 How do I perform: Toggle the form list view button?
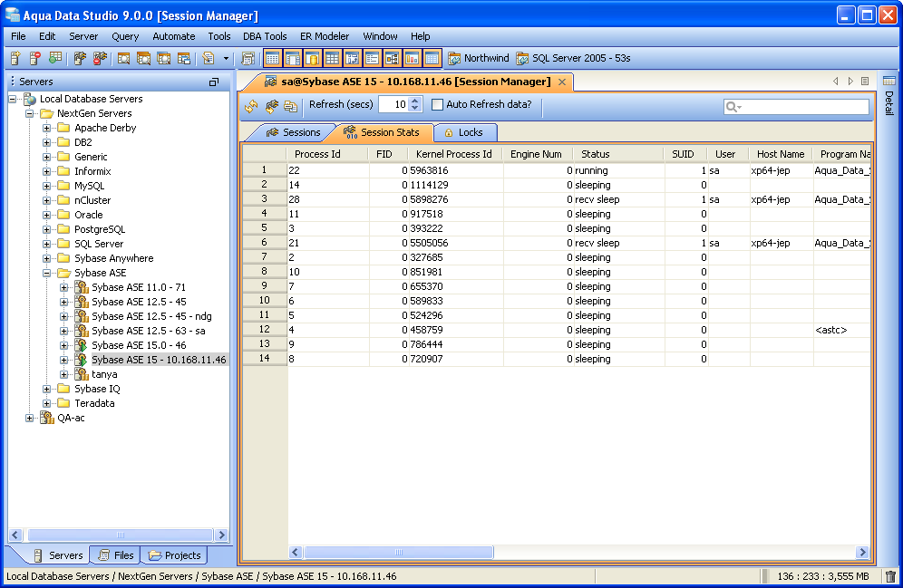(372, 58)
